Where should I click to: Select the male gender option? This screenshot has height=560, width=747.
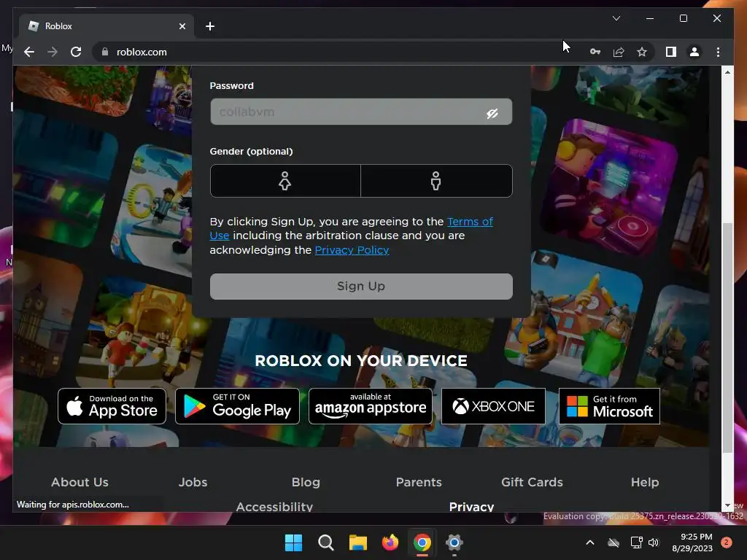pyautogui.click(x=436, y=181)
